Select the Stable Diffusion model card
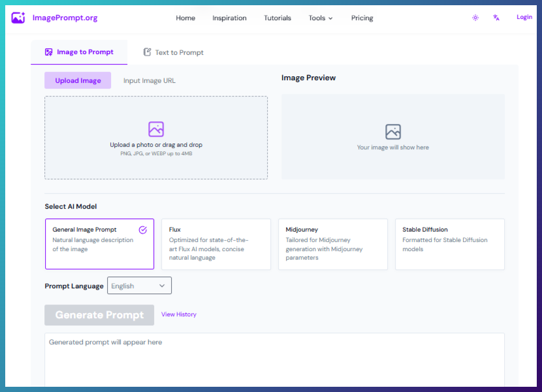 pyautogui.click(x=450, y=244)
